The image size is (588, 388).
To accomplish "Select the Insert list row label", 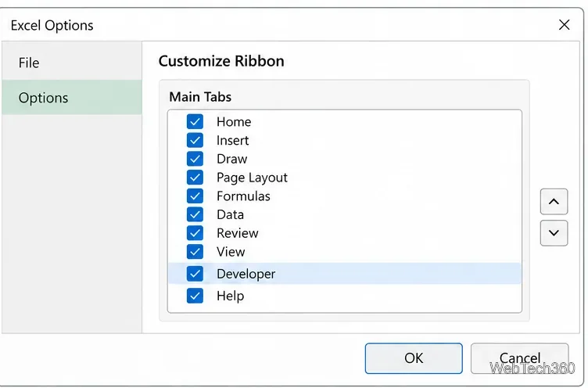I will (x=232, y=140).
